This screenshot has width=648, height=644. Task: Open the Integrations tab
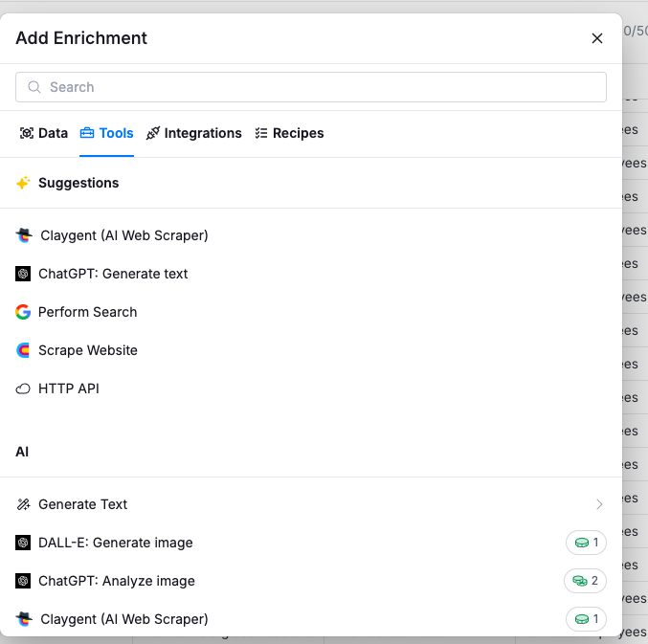[193, 133]
